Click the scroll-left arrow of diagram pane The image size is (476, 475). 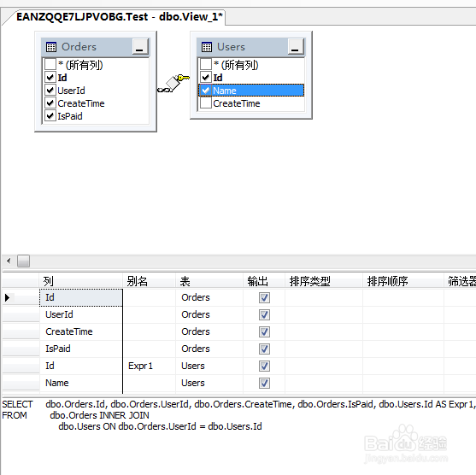click(x=9, y=261)
